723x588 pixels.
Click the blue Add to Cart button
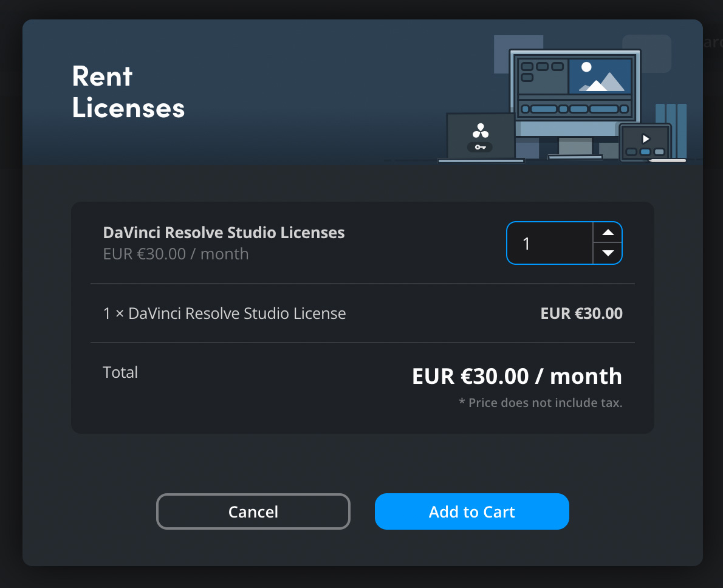[471, 511]
